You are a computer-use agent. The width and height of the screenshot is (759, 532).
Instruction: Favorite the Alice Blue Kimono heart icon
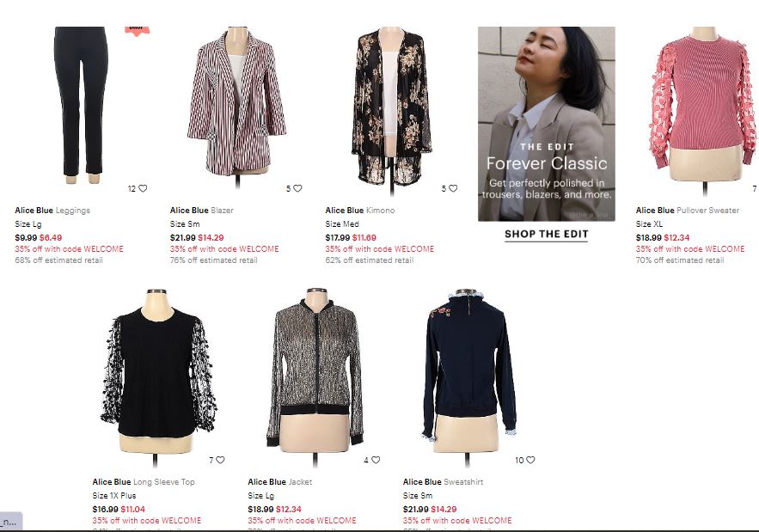pyautogui.click(x=453, y=188)
